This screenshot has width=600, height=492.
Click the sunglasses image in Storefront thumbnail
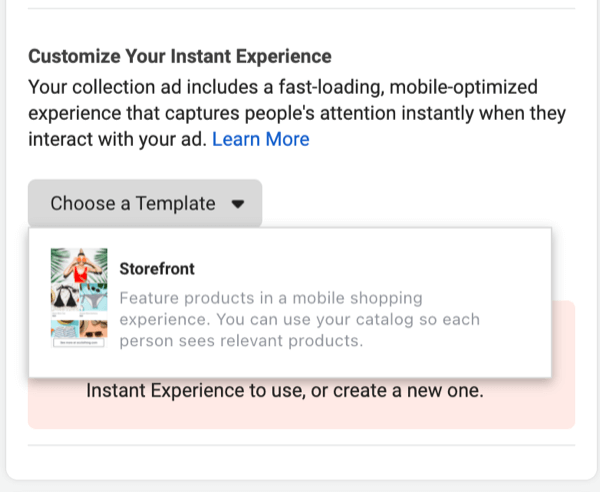pyautogui.click(x=94, y=329)
